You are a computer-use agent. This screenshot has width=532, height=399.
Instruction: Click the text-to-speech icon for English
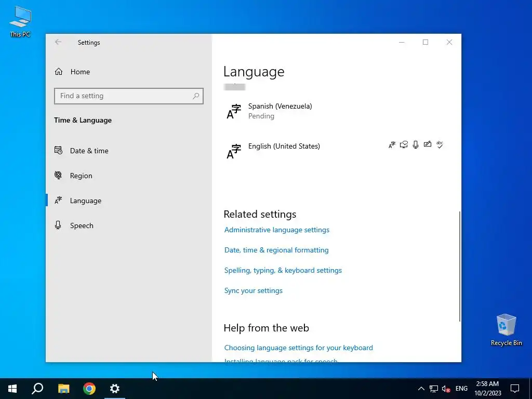click(404, 145)
